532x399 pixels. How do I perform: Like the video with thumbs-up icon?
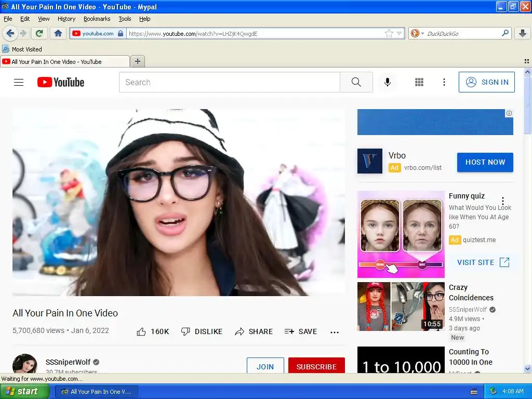141,331
